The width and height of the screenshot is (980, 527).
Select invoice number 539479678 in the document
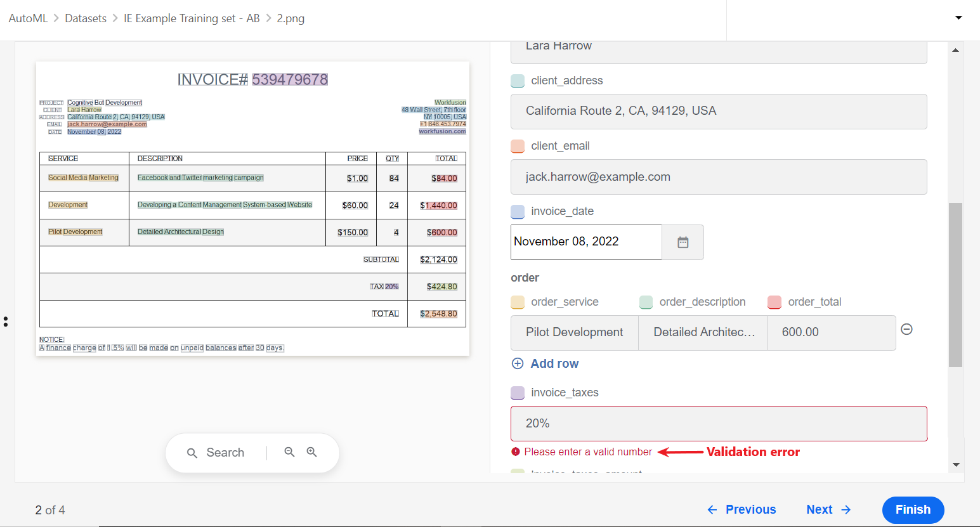290,79
